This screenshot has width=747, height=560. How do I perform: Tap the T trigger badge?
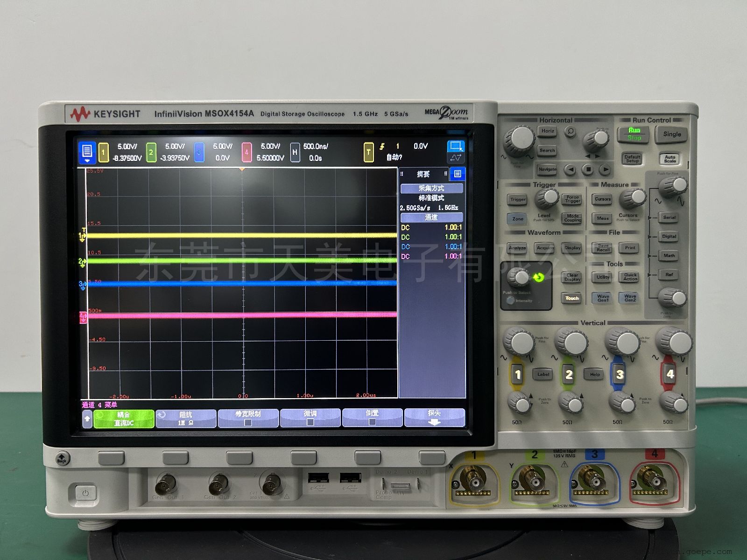(x=368, y=152)
